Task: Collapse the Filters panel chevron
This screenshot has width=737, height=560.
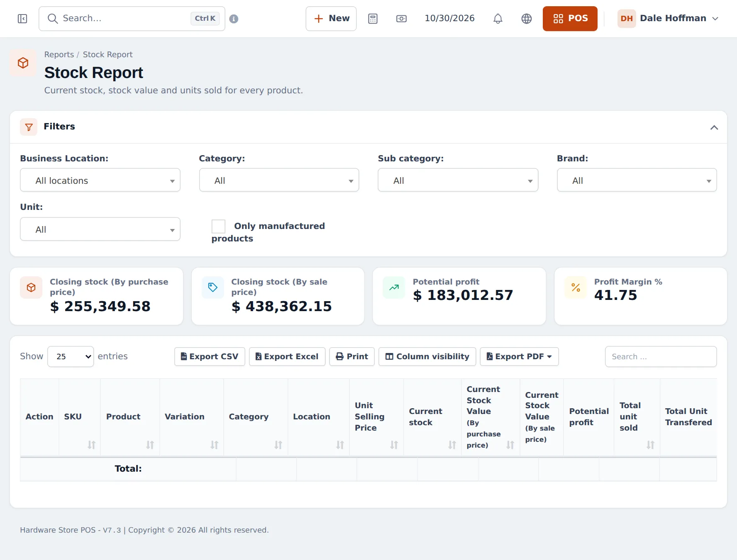Action: [x=714, y=127]
